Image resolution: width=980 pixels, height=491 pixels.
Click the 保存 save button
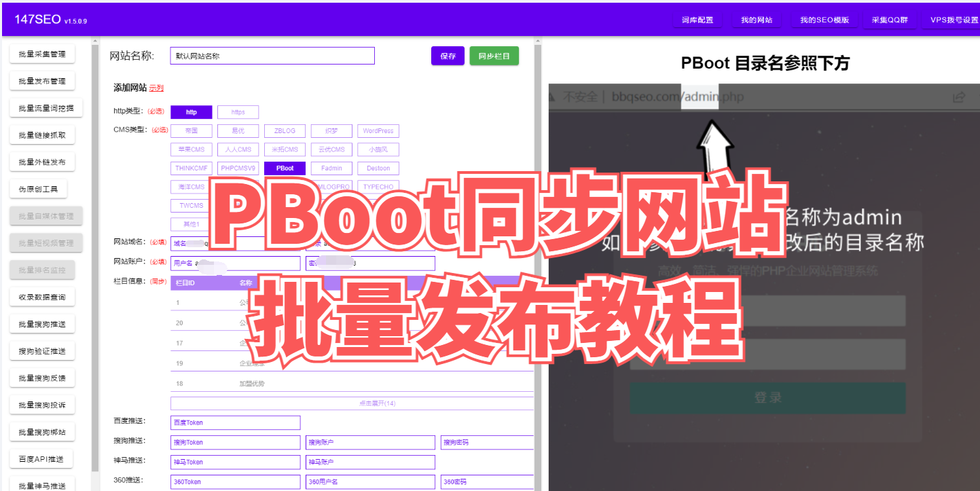click(448, 56)
